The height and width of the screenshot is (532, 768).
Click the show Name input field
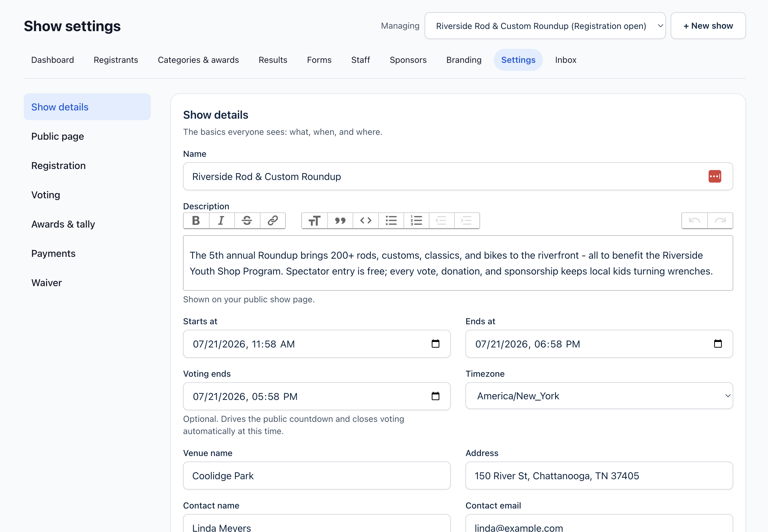click(458, 176)
